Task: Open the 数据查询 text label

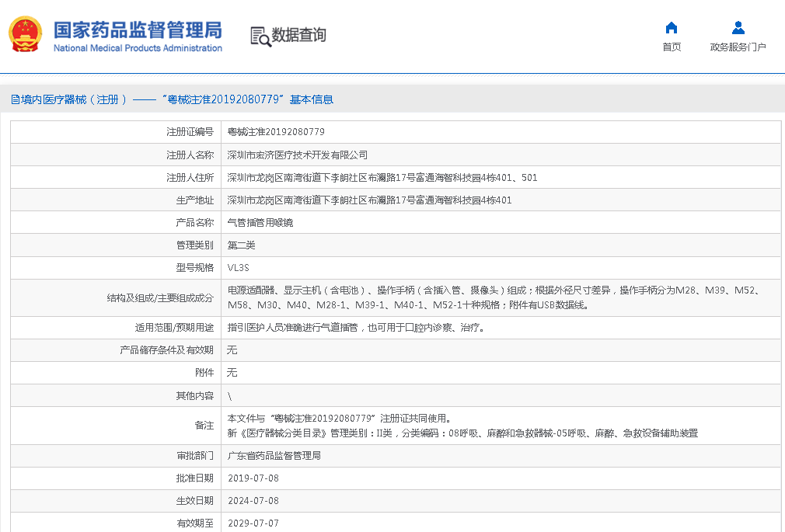Action: click(x=299, y=35)
